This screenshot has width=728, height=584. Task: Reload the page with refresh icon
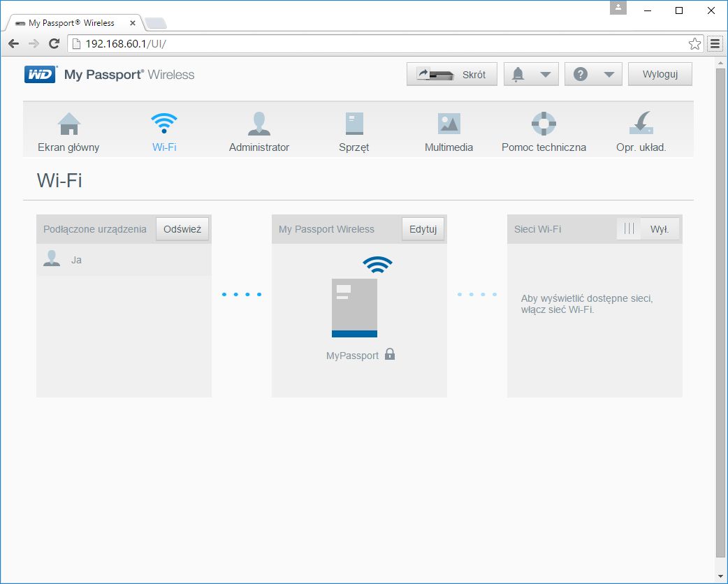[54, 43]
